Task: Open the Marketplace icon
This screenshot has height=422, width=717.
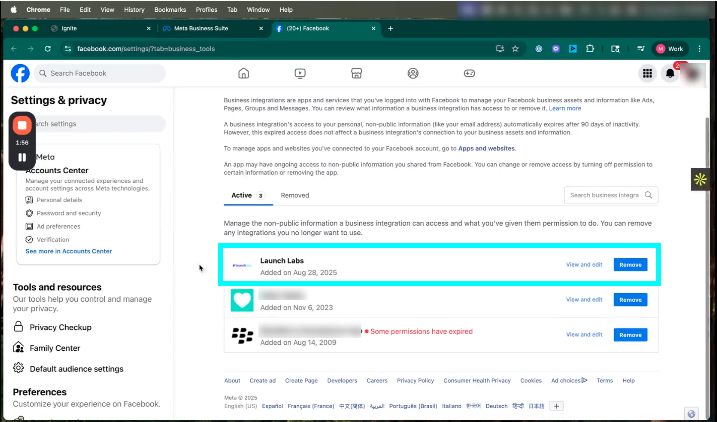Action: coord(356,73)
